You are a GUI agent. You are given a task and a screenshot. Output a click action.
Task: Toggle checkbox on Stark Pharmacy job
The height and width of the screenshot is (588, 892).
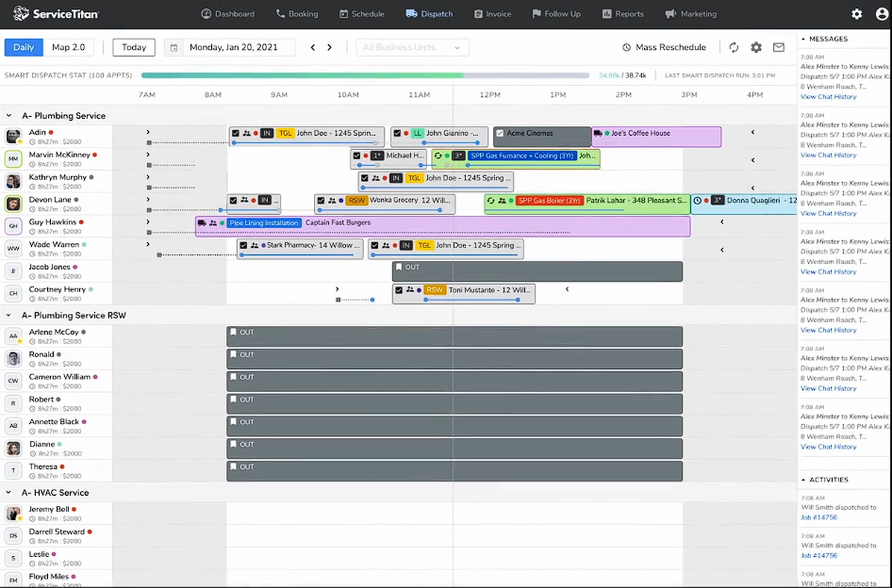(243, 245)
